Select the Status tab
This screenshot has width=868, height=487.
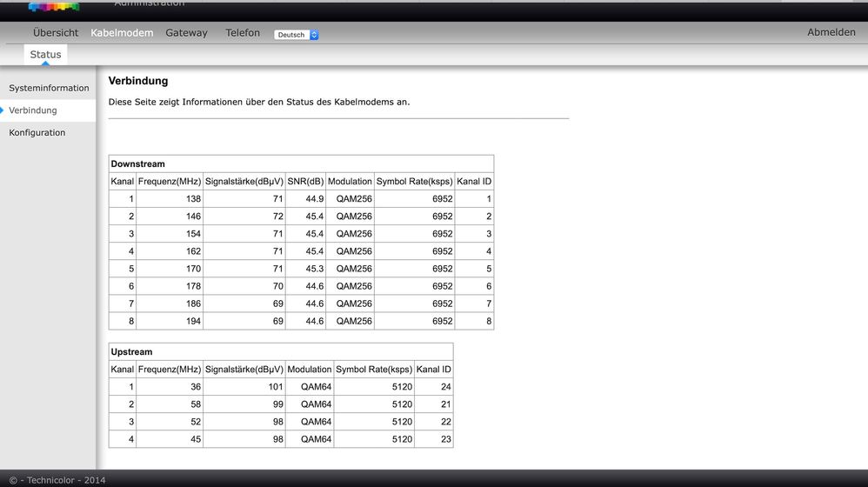click(45, 54)
